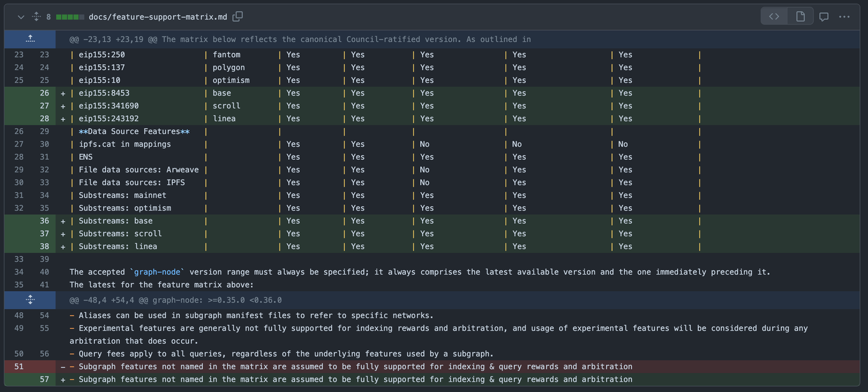
Task: Click the green diffstat bar next to 8
Action: (69, 17)
